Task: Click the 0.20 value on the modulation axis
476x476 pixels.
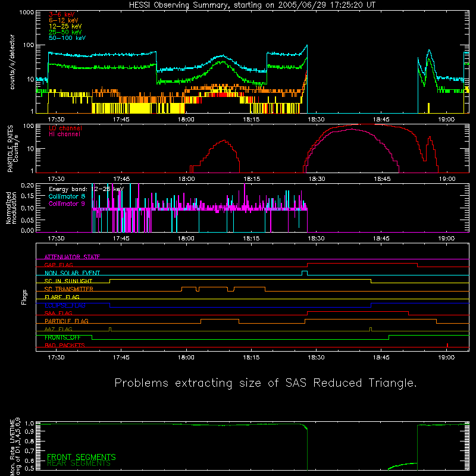Action: [x=27, y=186]
